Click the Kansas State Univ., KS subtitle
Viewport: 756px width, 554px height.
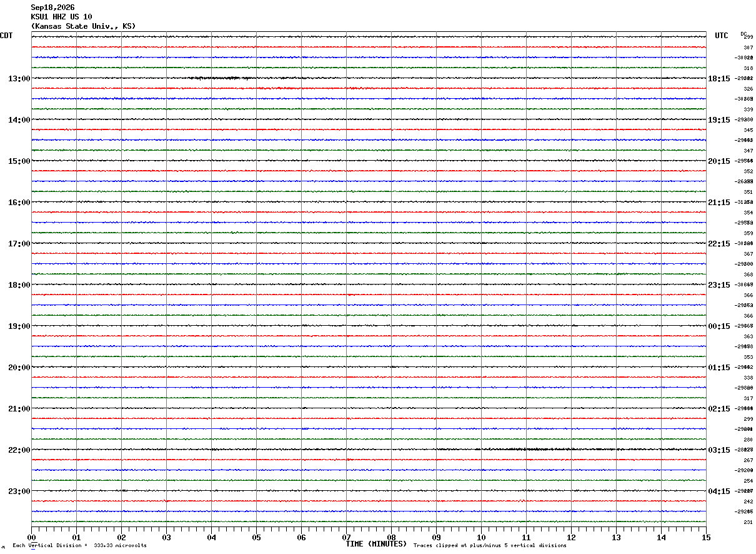[83, 26]
